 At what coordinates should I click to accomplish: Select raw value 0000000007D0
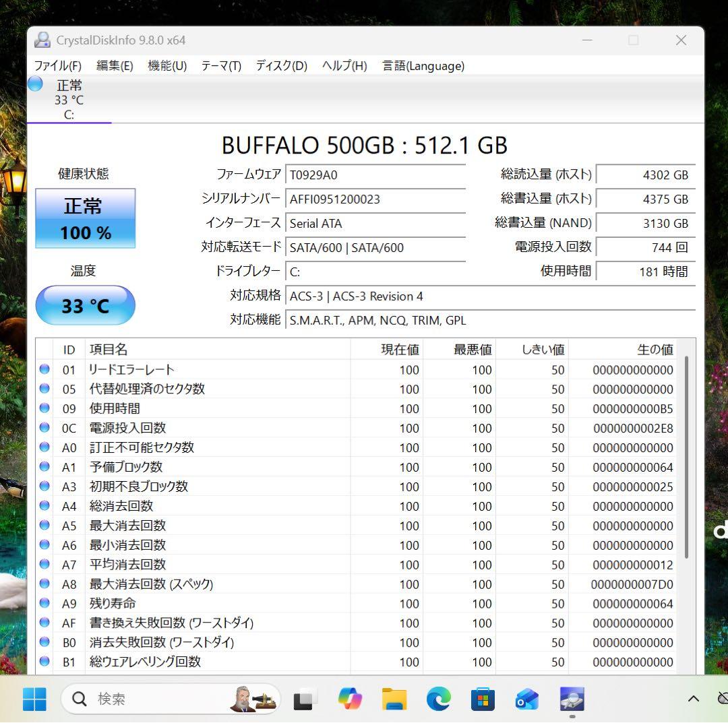pos(632,584)
